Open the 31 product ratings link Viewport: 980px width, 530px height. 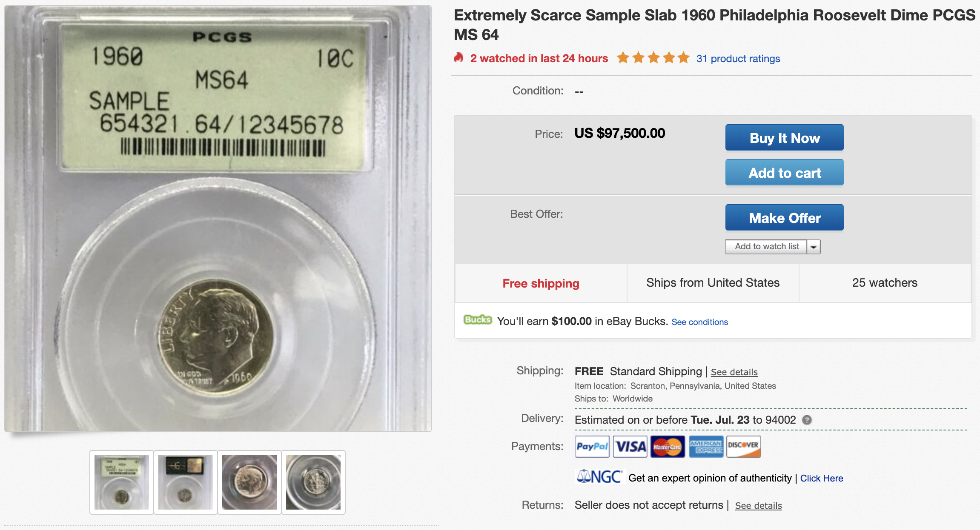coord(738,59)
